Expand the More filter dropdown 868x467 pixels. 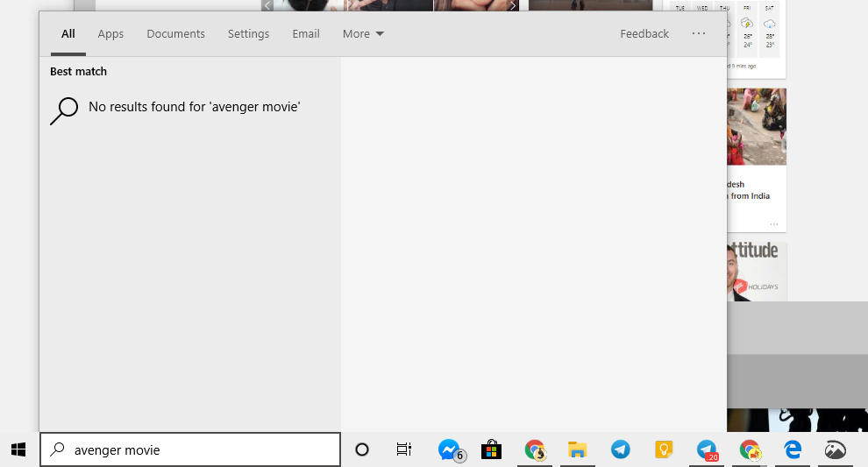(x=363, y=34)
